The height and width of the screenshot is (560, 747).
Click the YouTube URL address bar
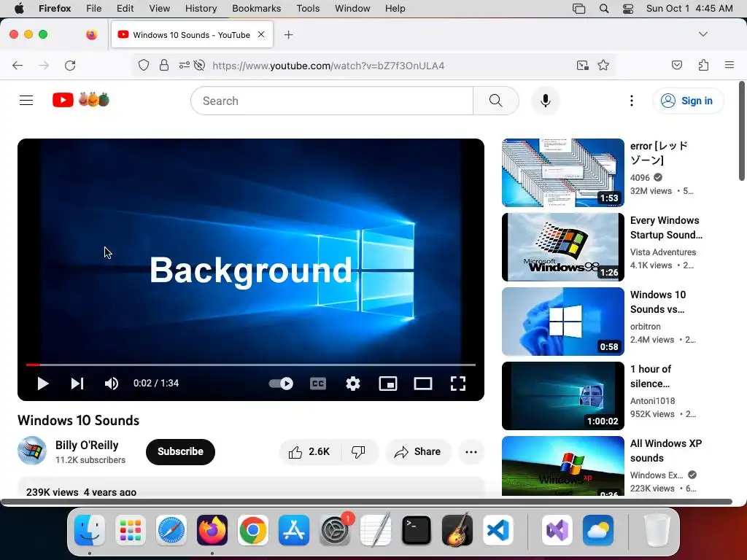(x=329, y=66)
